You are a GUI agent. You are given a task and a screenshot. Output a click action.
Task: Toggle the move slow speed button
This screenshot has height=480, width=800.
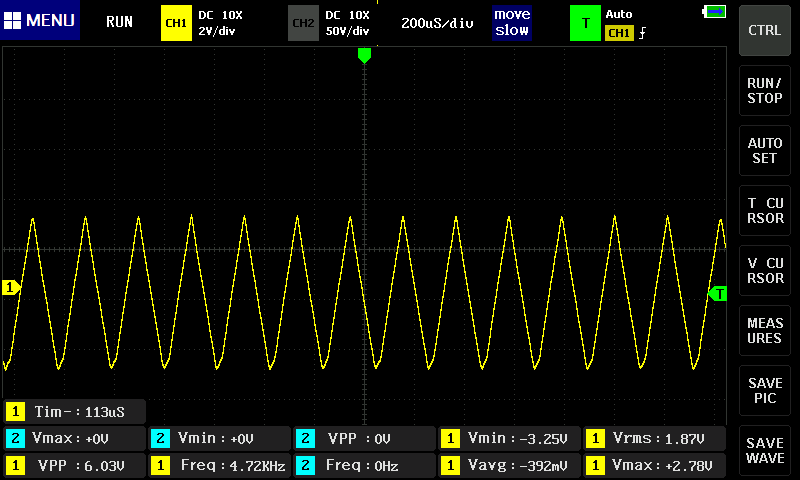pos(512,22)
